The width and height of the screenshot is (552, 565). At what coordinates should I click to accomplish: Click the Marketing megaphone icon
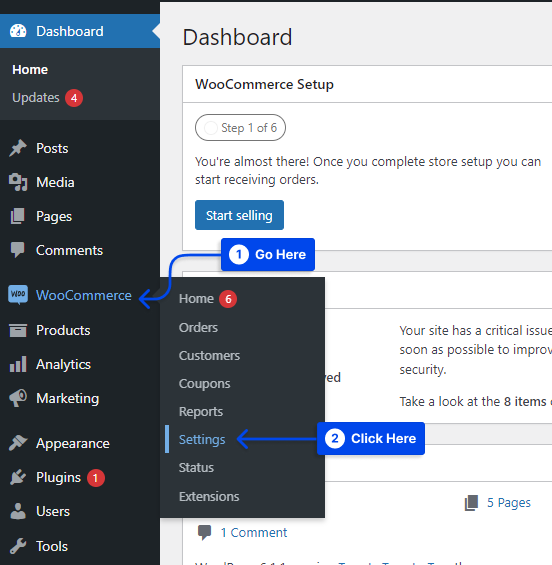point(18,398)
